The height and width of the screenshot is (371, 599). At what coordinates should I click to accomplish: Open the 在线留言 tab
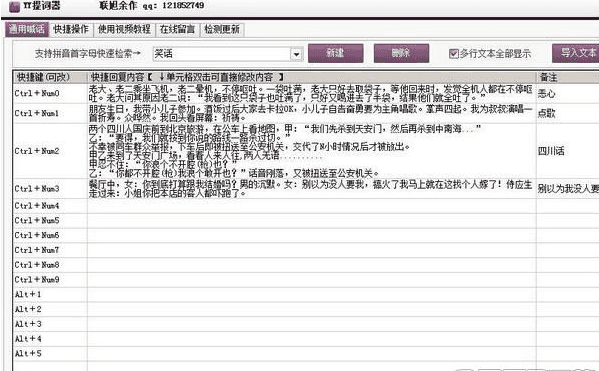pyautogui.click(x=177, y=29)
